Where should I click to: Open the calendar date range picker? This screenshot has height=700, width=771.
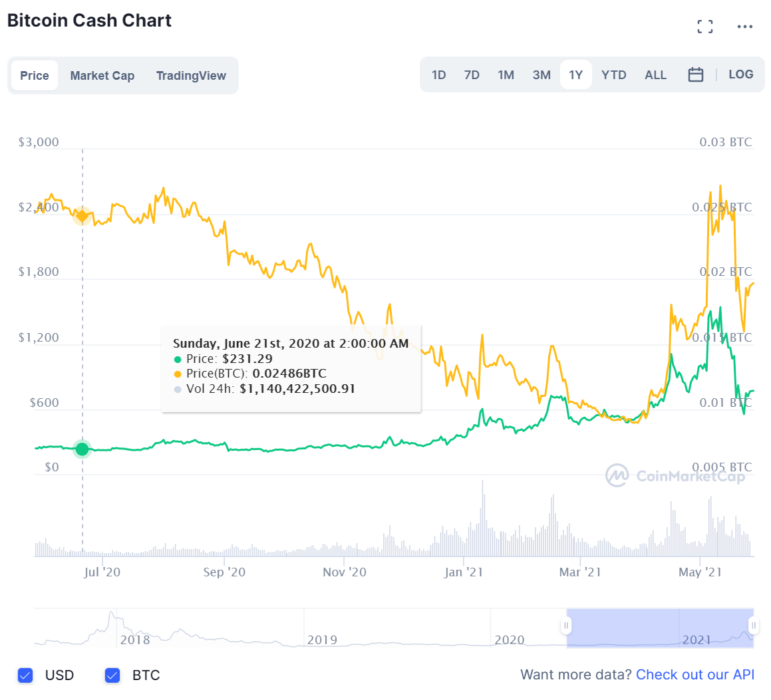pyautogui.click(x=696, y=74)
